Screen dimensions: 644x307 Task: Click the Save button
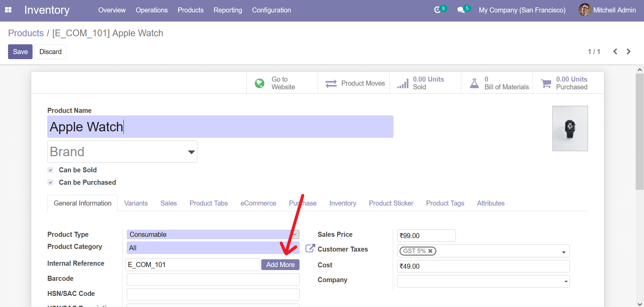click(20, 52)
